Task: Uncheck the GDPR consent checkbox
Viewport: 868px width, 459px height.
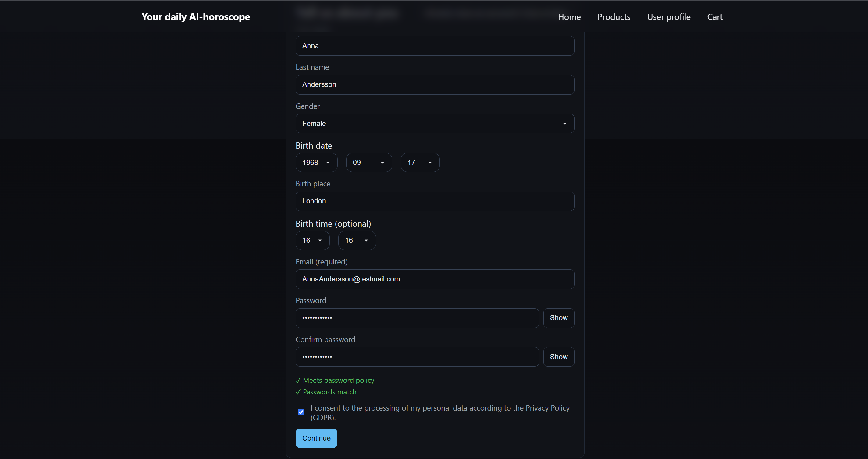Action: pyautogui.click(x=301, y=412)
